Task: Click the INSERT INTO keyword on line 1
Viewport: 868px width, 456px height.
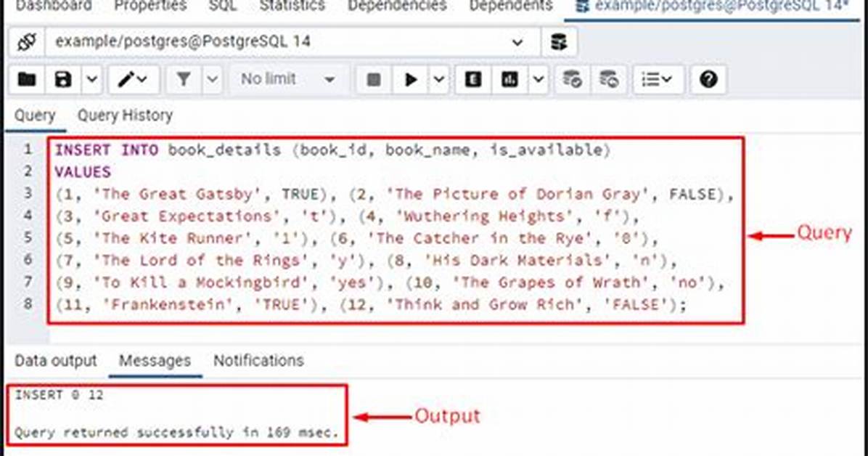Action: coord(106,150)
